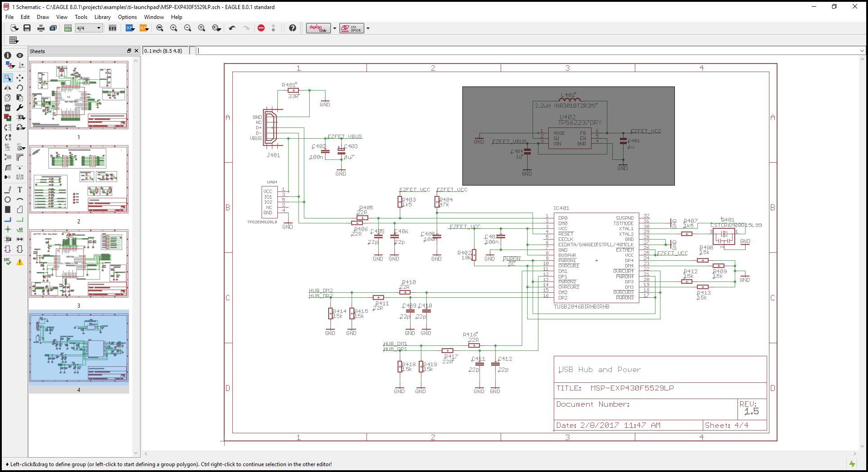Select sheet 2 thumbnail in Sheets panel

pos(79,179)
